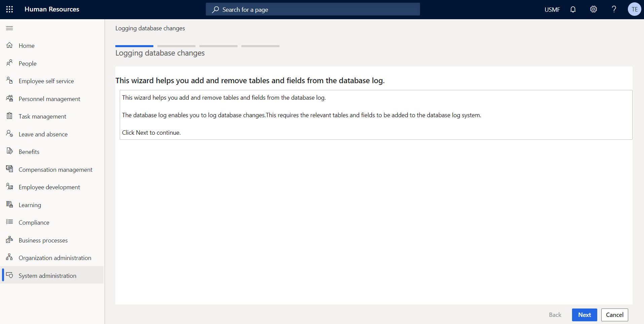Screen dimensions: 644x324
Task: Click the Learning module icon
Action: (9, 204)
